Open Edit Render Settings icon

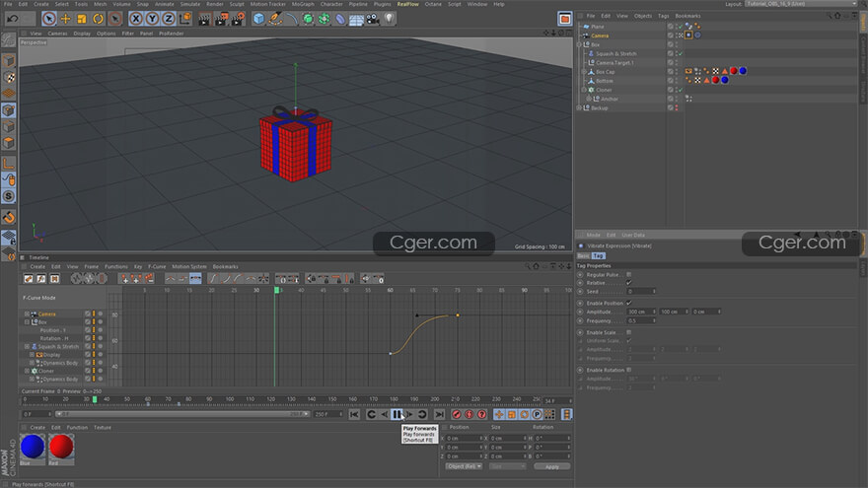click(x=238, y=19)
